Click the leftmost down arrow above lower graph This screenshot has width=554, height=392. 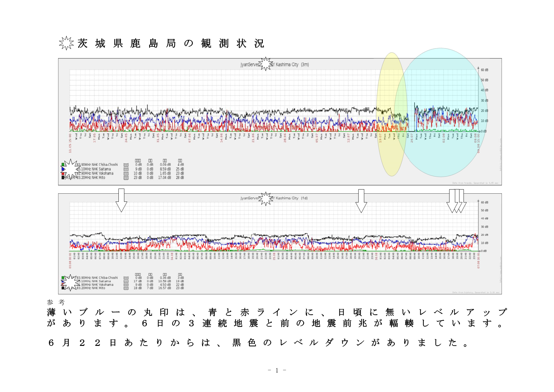pos(121,200)
